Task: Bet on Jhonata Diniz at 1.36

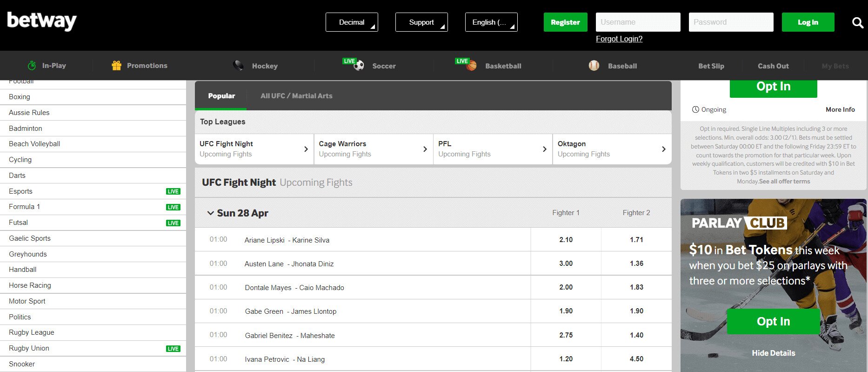Action: coord(636,264)
